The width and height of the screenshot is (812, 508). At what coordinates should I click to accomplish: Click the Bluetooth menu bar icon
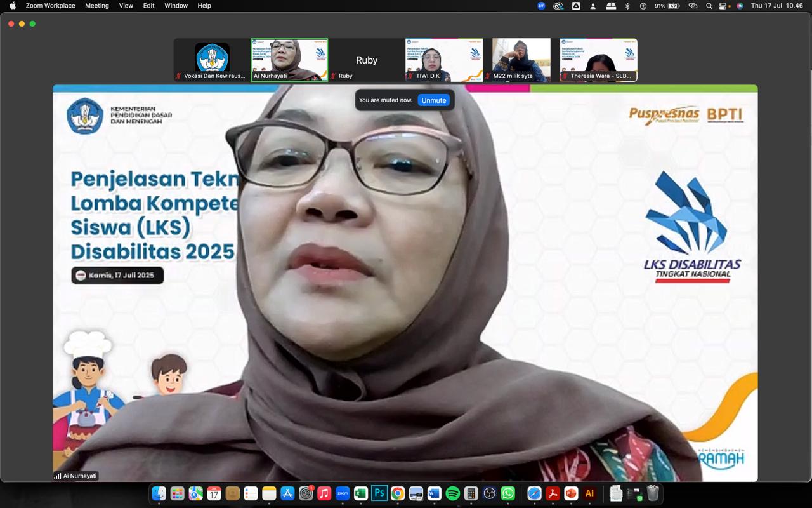(x=627, y=6)
